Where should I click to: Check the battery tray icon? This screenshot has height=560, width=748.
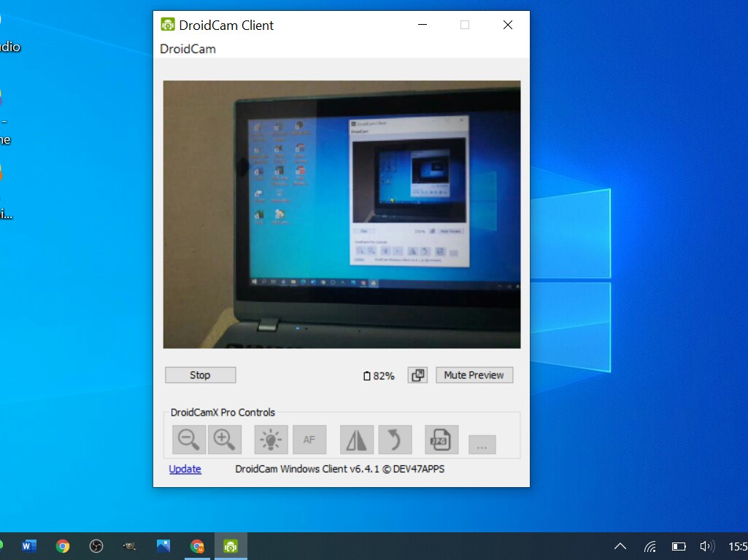click(679, 546)
